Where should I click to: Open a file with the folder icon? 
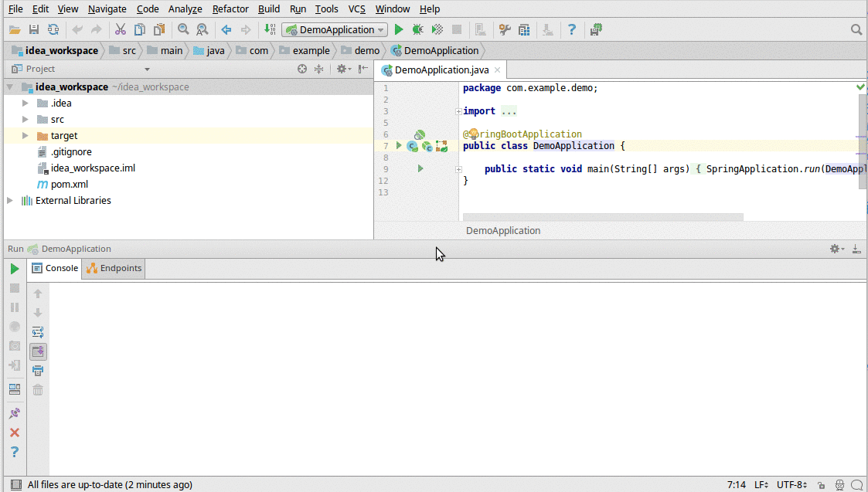tap(15, 30)
